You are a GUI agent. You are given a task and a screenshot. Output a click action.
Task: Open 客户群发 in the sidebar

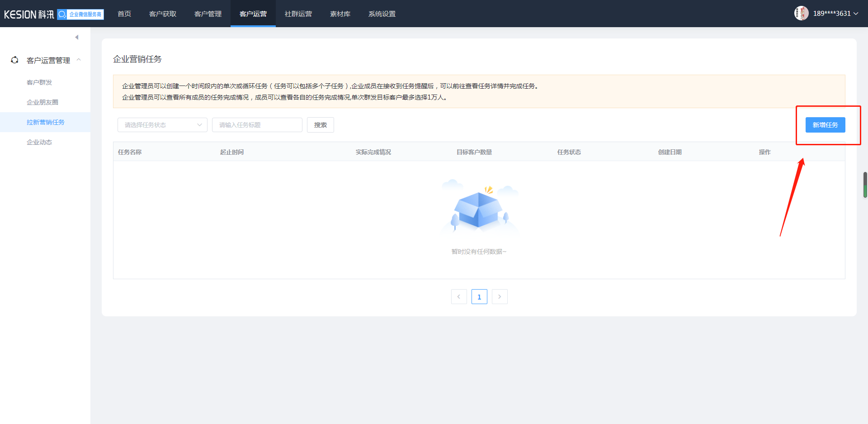[x=45, y=82]
